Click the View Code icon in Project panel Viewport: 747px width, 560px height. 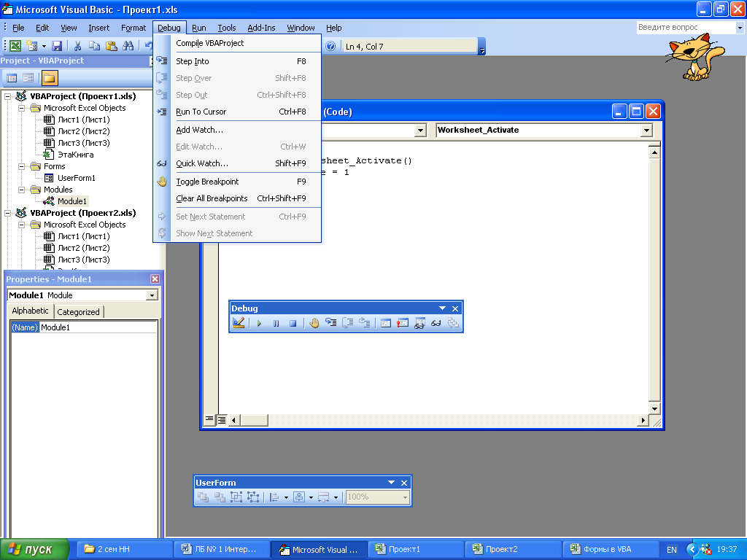point(12,77)
